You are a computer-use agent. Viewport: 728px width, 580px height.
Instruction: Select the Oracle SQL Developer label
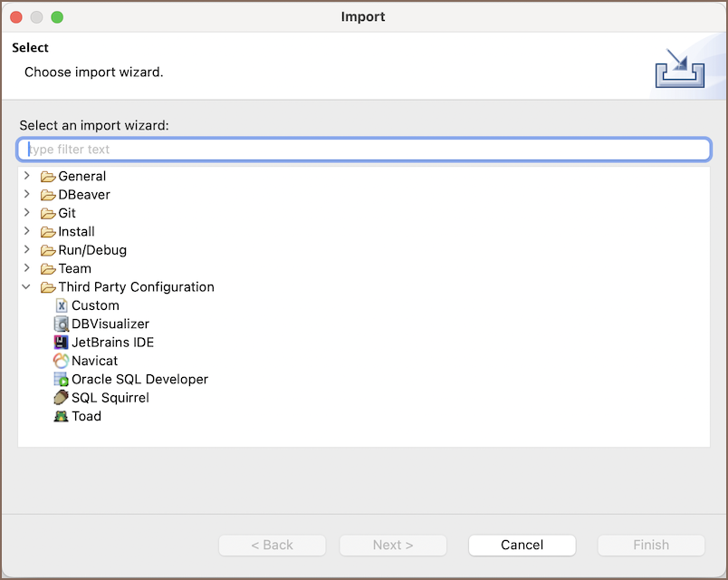tap(139, 380)
